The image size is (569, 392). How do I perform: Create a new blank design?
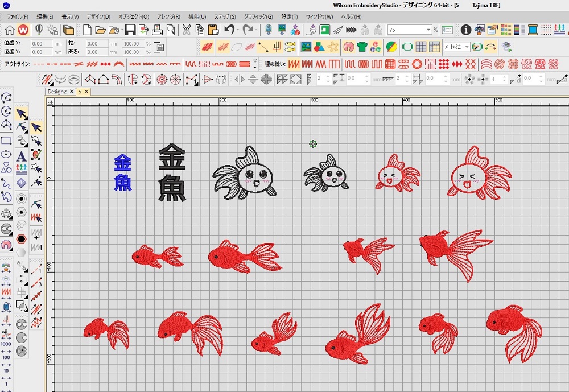(87, 30)
